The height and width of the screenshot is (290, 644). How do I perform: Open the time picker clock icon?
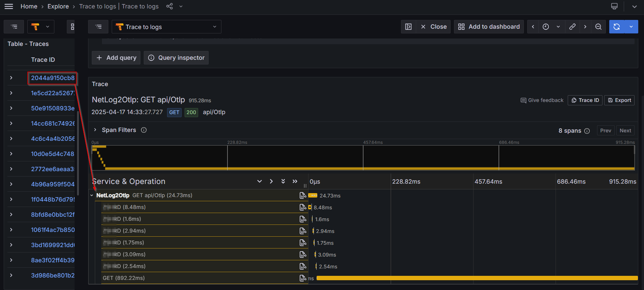[546, 27]
